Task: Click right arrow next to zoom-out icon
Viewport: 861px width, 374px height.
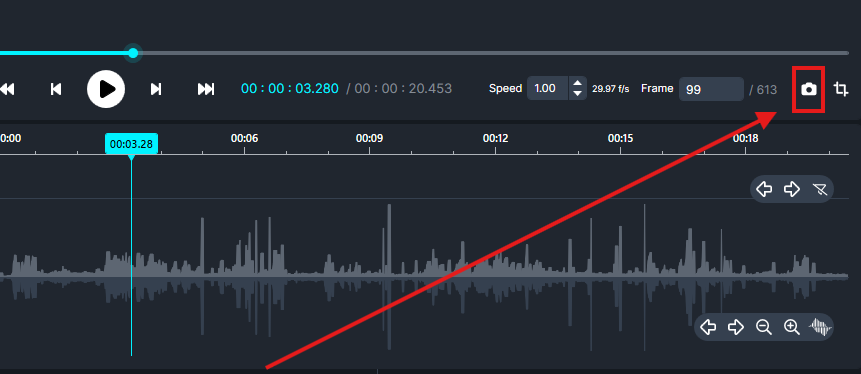Action: tap(736, 327)
